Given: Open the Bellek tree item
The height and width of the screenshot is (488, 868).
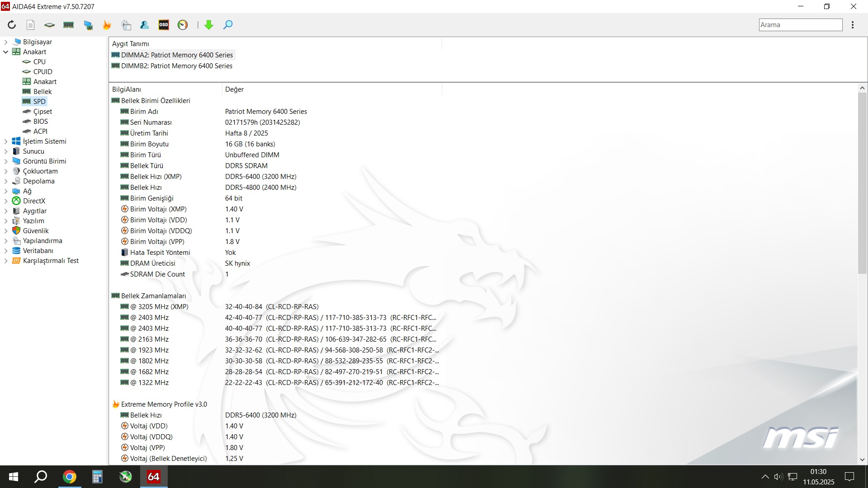Looking at the screenshot, I should point(42,92).
